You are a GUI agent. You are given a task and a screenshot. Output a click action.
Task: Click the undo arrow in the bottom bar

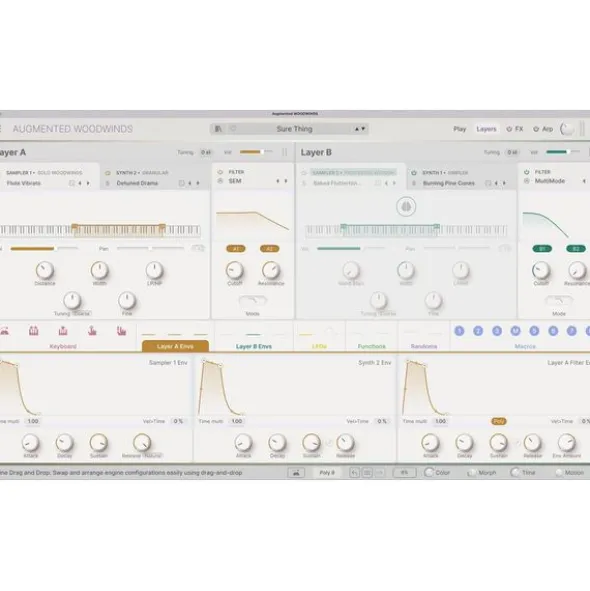[354, 473]
